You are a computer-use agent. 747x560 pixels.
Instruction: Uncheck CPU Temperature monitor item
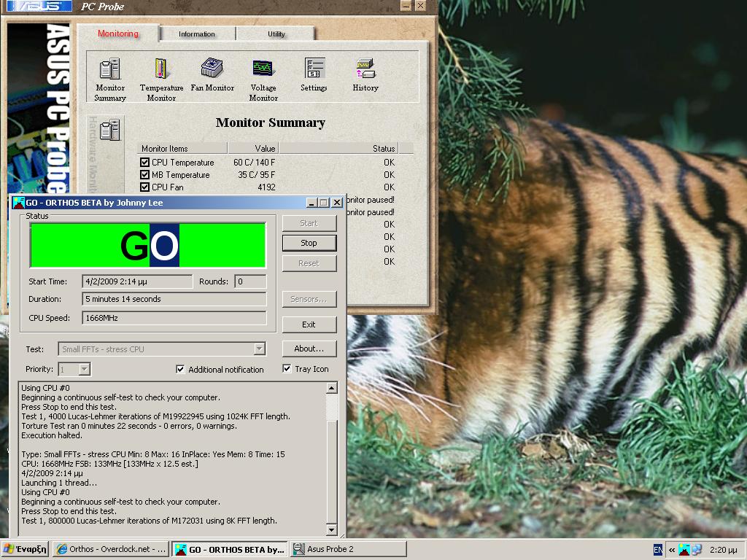pyautogui.click(x=145, y=163)
